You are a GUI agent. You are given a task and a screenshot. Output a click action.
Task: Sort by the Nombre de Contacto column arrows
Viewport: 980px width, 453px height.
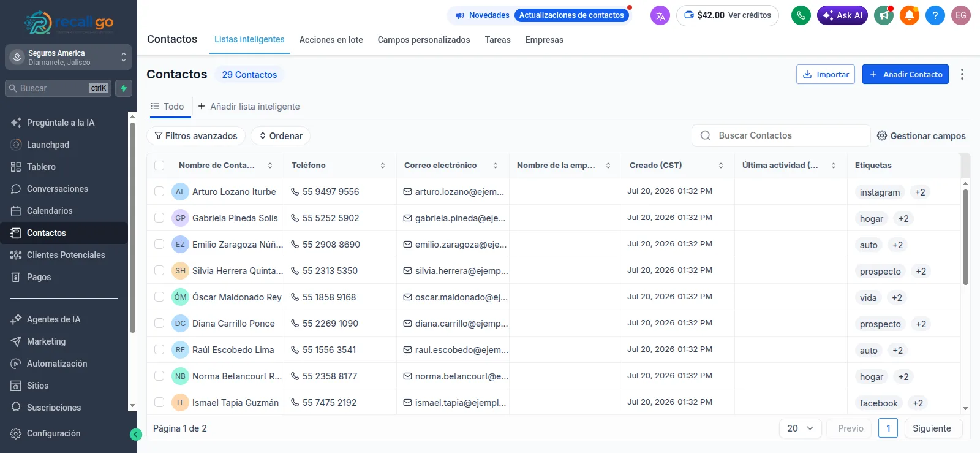(270, 166)
